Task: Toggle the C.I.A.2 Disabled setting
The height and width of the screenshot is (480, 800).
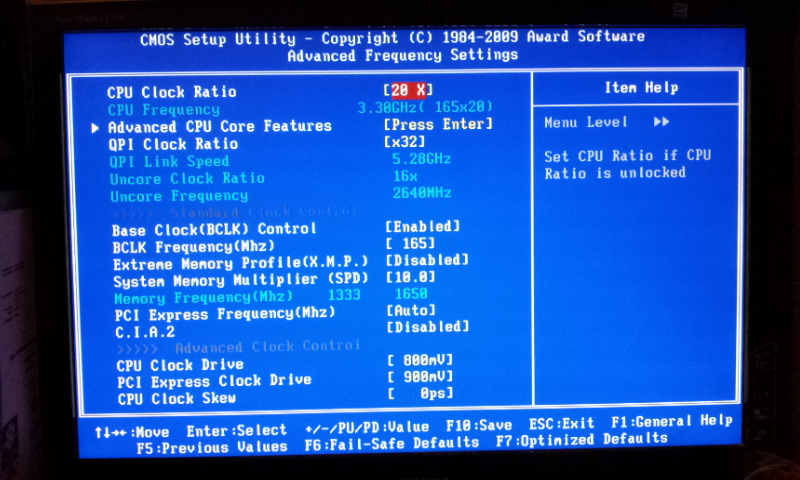Action: pyautogui.click(x=427, y=327)
